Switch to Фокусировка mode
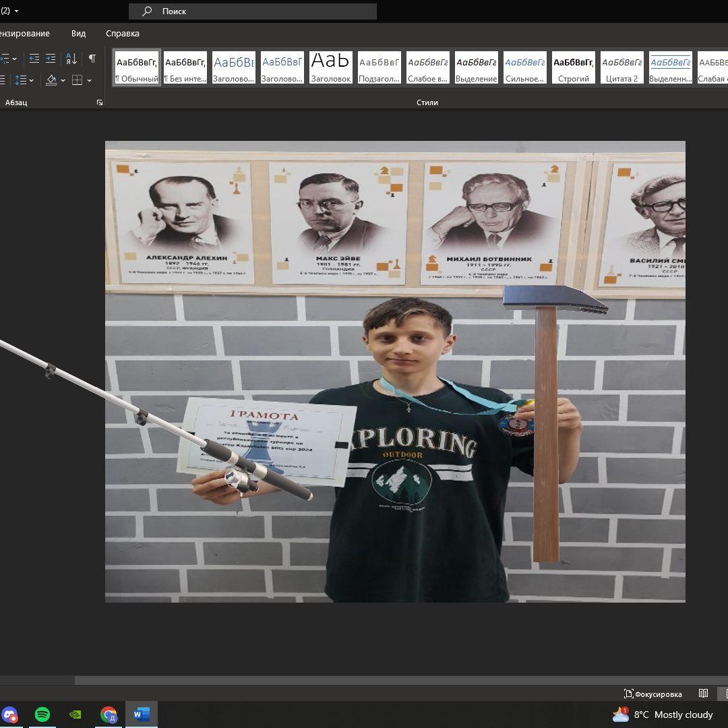Viewport: 728px width, 728px height. click(653, 694)
